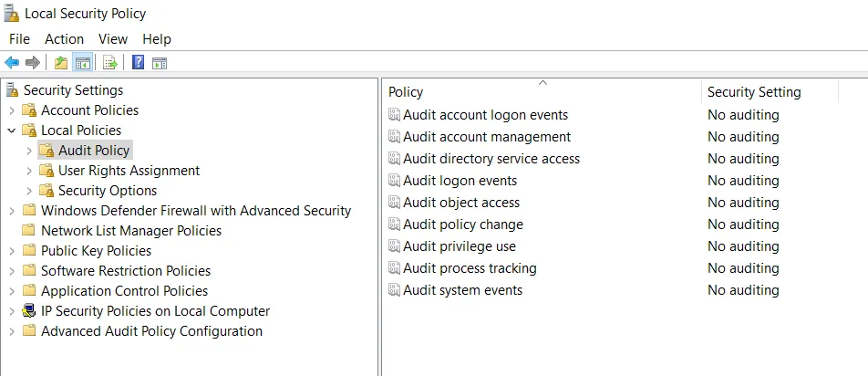
Task: Go up one level with folder icon
Action: click(x=61, y=63)
